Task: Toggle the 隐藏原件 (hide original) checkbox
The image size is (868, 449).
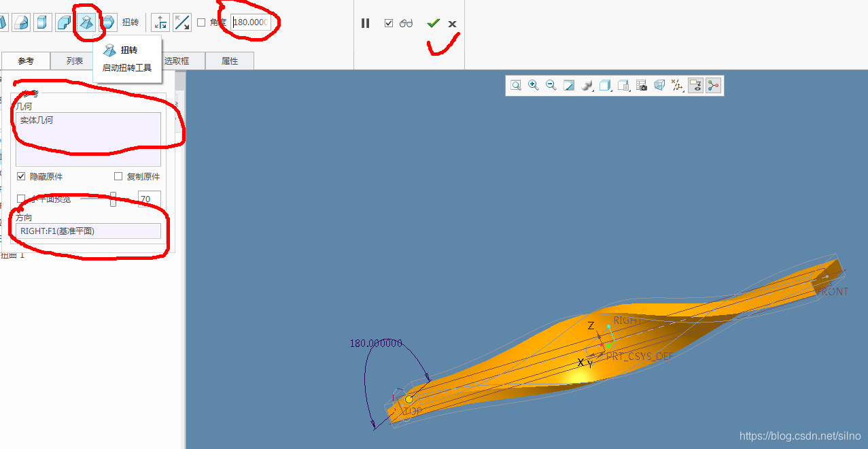Action: click(x=21, y=176)
